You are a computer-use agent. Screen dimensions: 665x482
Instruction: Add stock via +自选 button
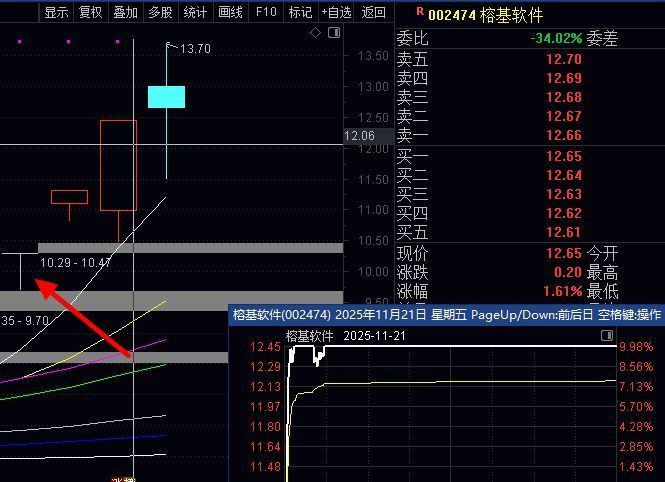click(x=336, y=12)
